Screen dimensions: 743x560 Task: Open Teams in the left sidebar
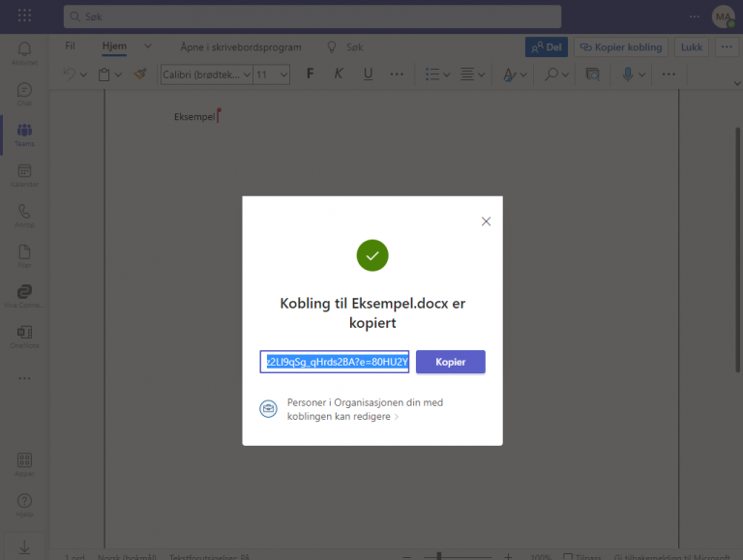[24, 133]
